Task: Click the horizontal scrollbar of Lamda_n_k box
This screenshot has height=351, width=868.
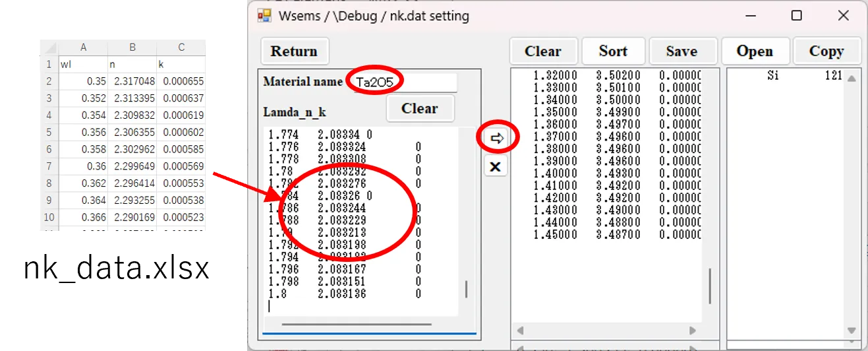Action: click(x=357, y=324)
